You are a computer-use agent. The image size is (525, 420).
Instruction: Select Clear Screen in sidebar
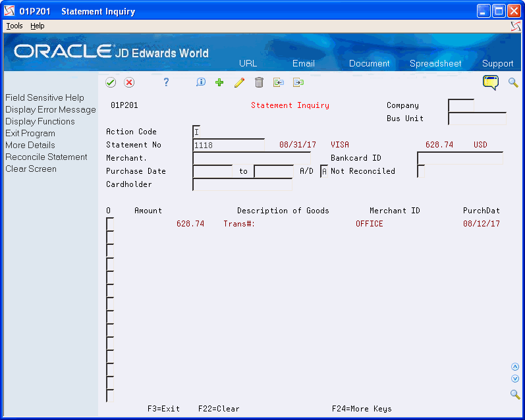(31, 169)
